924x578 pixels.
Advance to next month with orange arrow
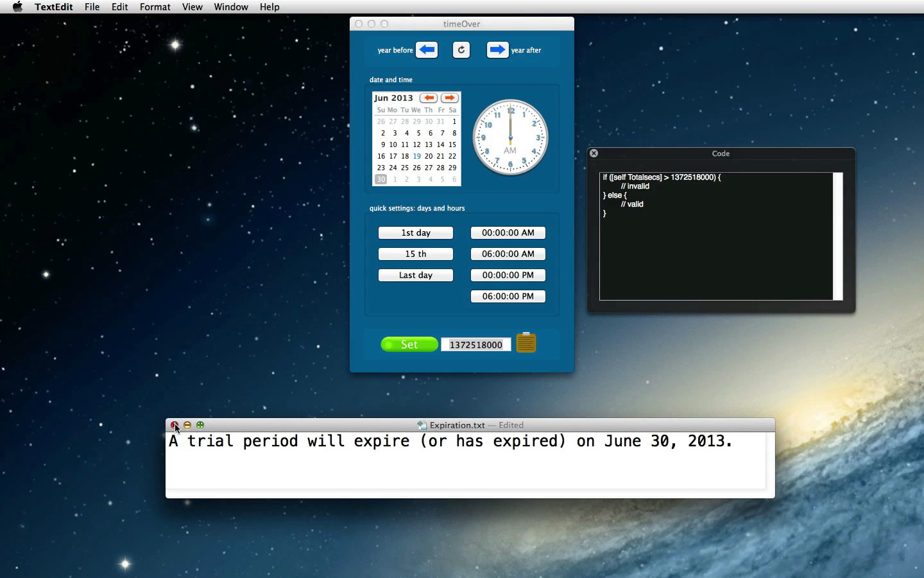point(450,98)
